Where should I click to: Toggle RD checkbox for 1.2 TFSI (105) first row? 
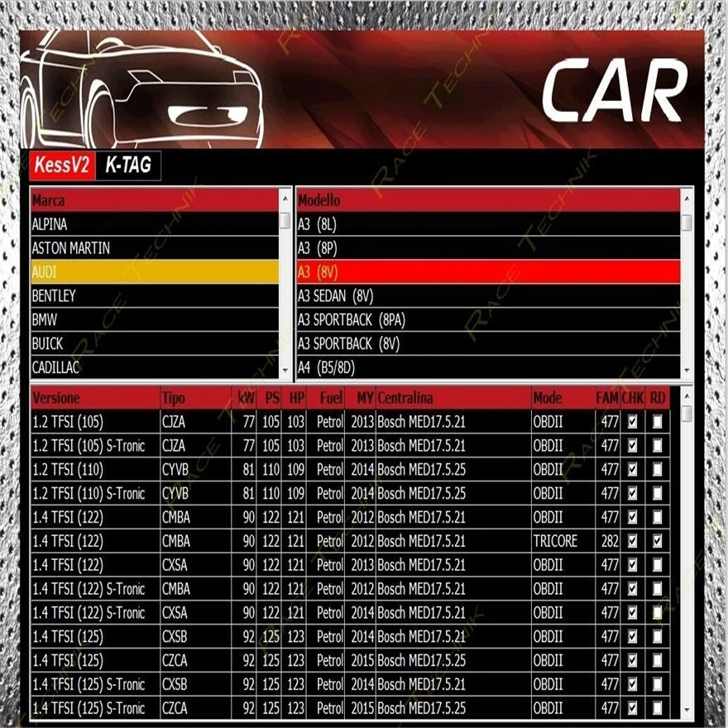click(657, 422)
